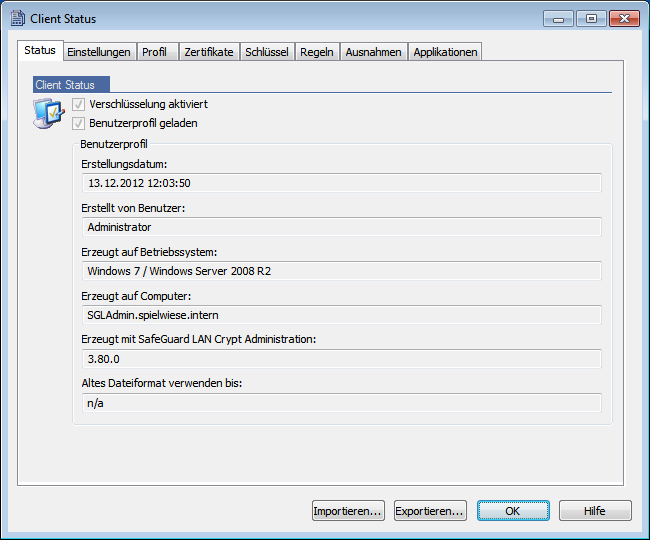Screen dimensions: 650x540
Task: Open the Schlüssel tab
Action: point(266,52)
